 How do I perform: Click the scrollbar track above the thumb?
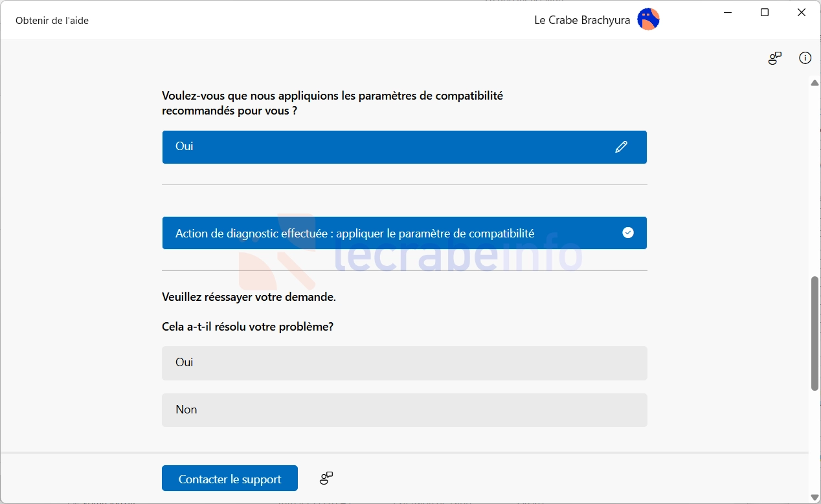(815, 181)
